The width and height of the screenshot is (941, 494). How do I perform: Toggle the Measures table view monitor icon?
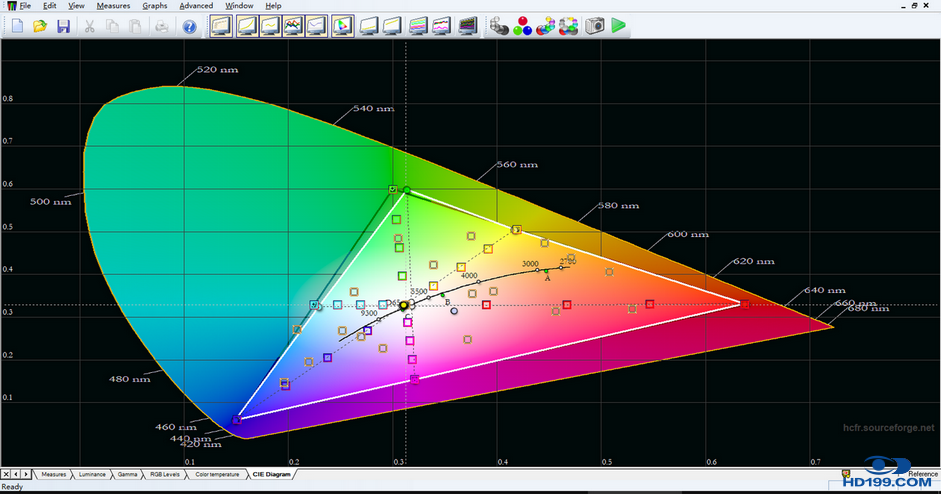[x=221, y=26]
